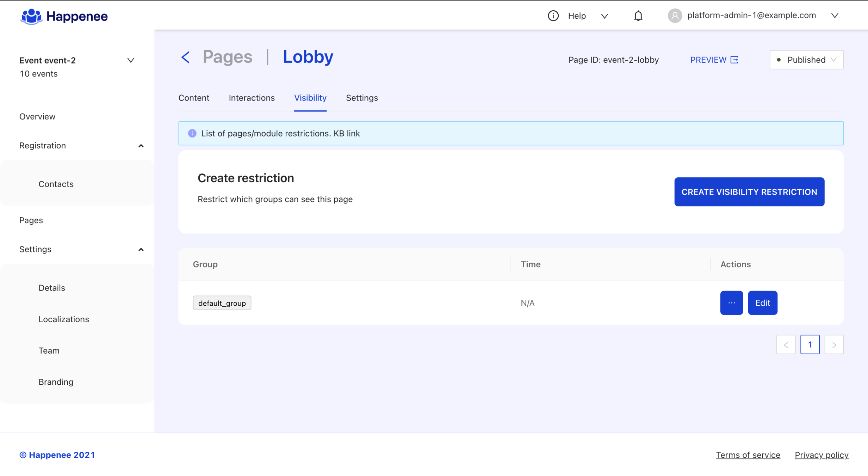The height and width of the screenshot is (476, 868).
Task: Go to next page of results
Action: click(x=834, y=344)
